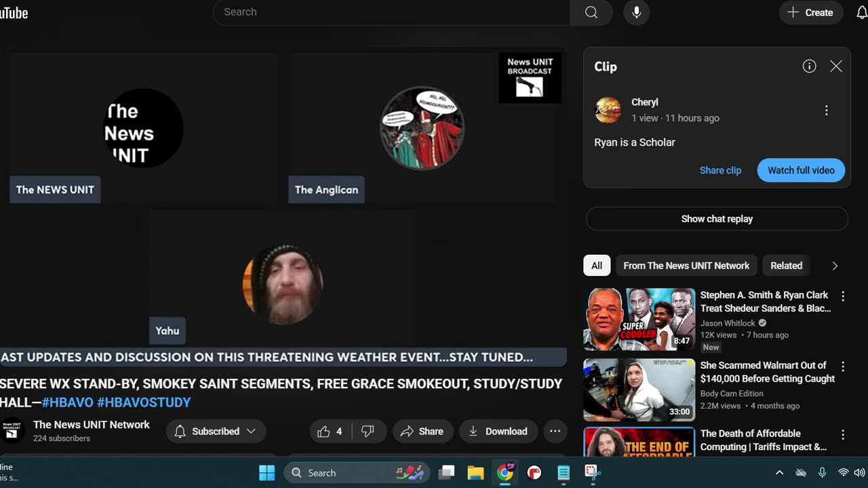
Task: Open the Create menu button
Action: pos(810,12)
